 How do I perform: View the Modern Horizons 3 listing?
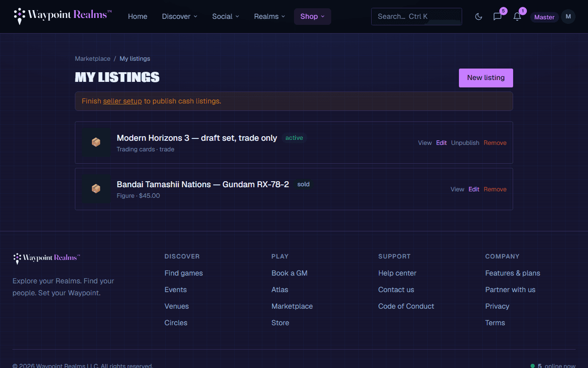(x=425, y=143)
